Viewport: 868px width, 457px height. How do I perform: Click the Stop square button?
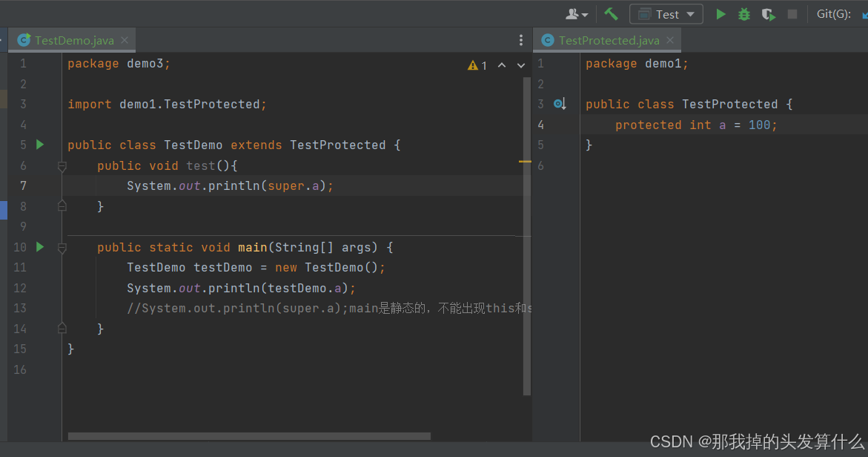point(792,14)
